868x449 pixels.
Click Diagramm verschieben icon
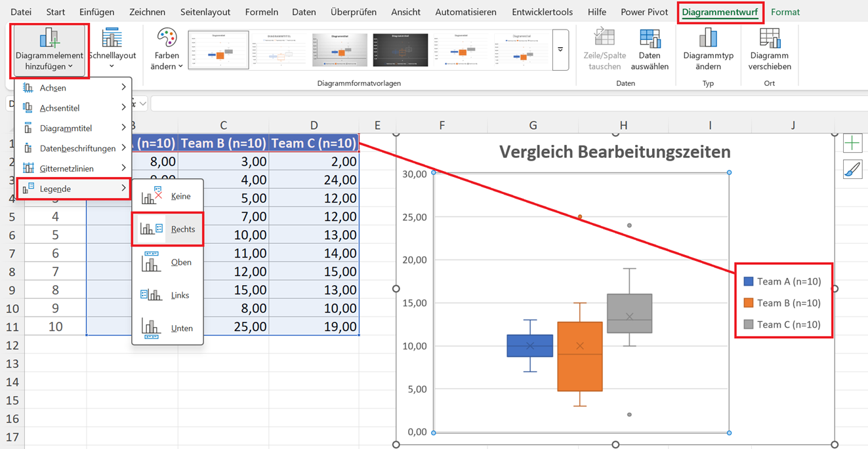pos(770,37)
